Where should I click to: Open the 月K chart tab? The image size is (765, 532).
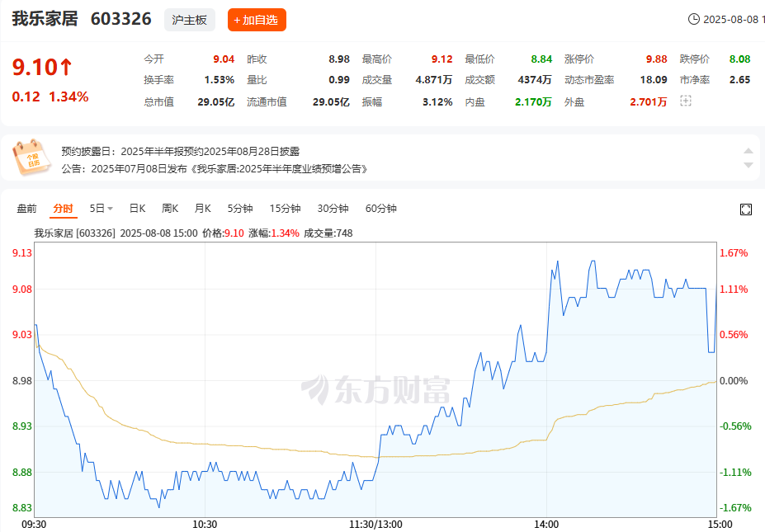pyautogui.click(x=202, y=209)
